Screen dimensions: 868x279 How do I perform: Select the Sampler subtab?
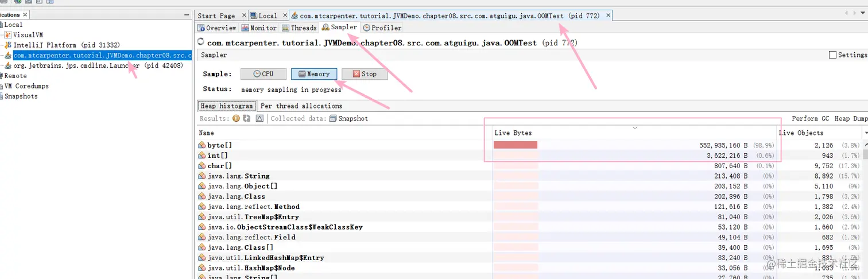pos(339,27)
